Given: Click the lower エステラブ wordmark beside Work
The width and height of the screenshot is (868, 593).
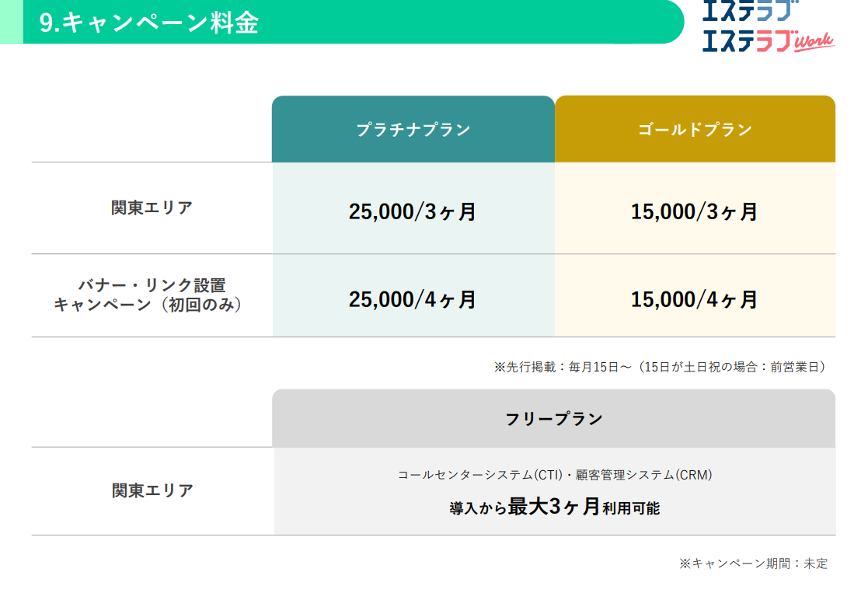Looking at the screenshot, I should pos(746,40).
